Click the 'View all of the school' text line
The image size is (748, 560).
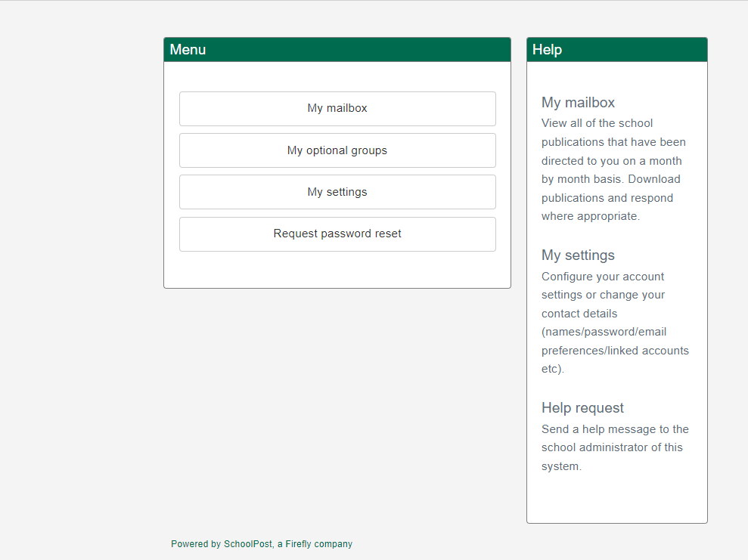tap(597, 123)
